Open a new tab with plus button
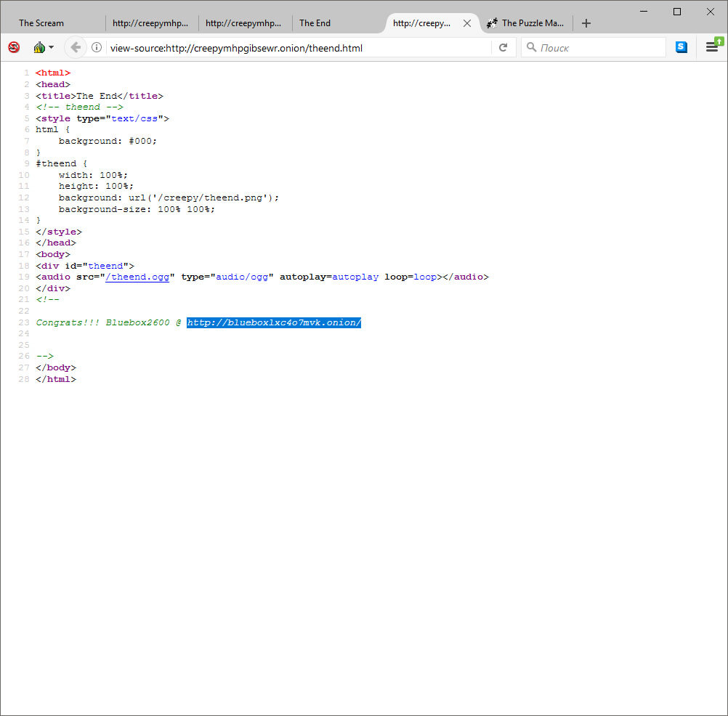This screenshot has width=728, height=716. (586, 23)
